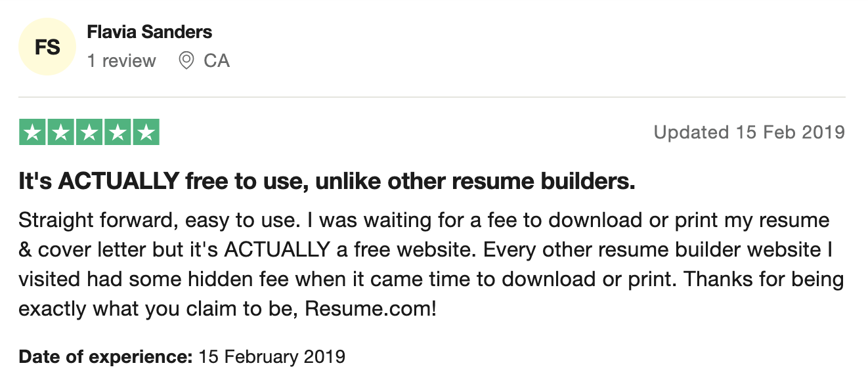Click "Resume.com!" in the review text
This screenshot has height=378, width=868.
(370, 308)
